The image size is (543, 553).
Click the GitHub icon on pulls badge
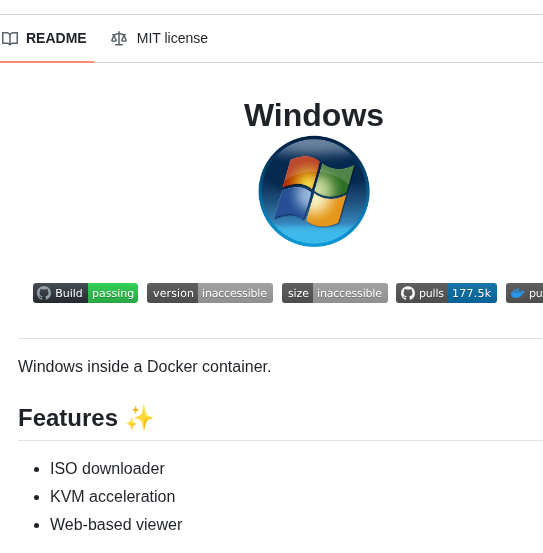click(x=408, y=293)
